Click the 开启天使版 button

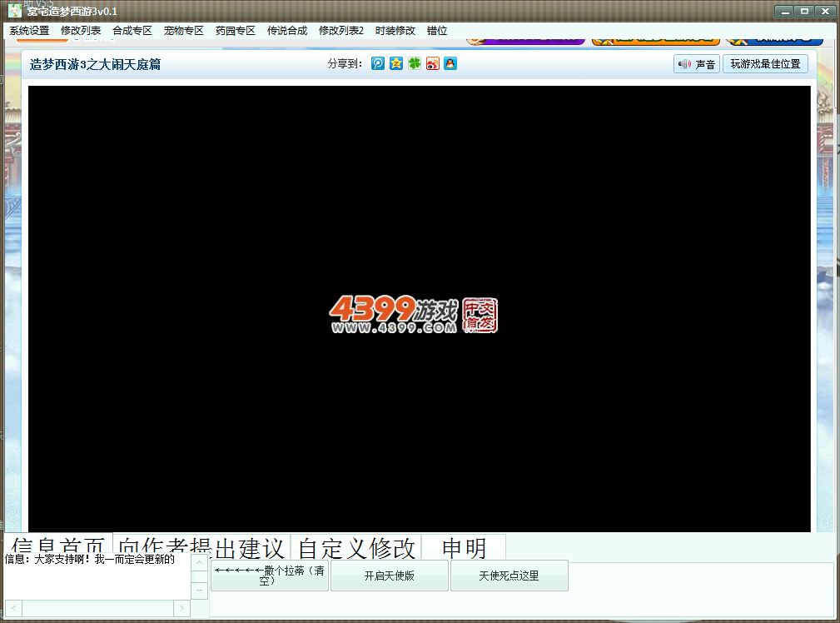pos(390,576)
